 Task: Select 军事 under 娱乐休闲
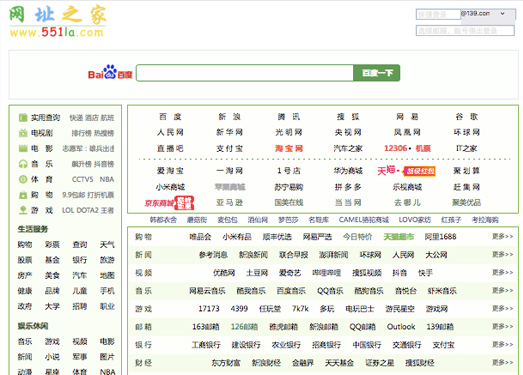(80, 357)
